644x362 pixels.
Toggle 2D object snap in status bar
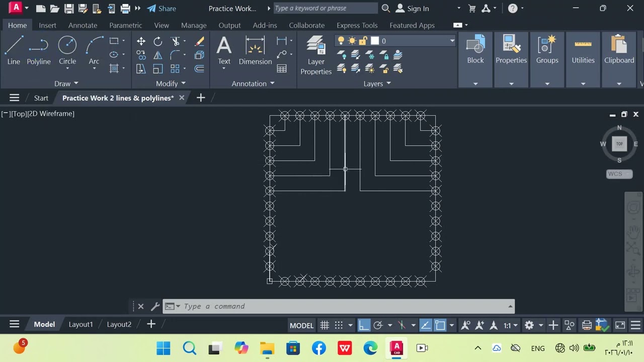tap(440, 325)
